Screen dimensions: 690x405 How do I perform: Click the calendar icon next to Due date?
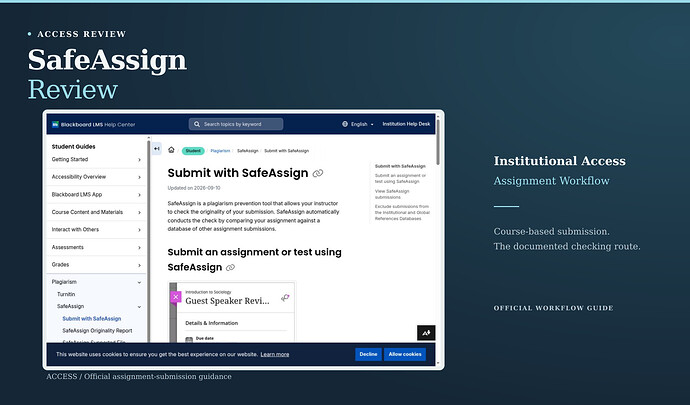click(x=189, y=339)
